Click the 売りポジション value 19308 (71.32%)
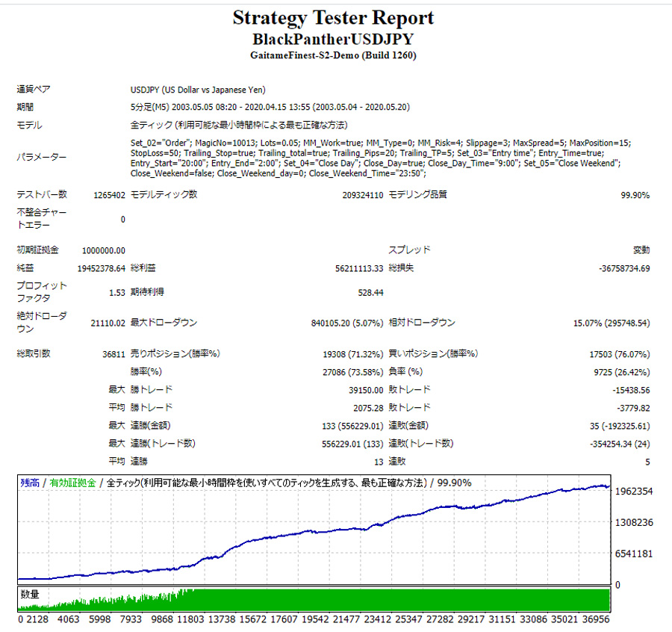The width and height of the screenshot is (672, 632). (353, 354)
